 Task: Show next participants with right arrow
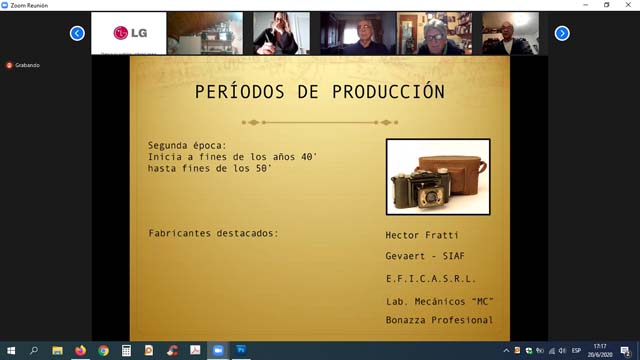coord(562,33)
